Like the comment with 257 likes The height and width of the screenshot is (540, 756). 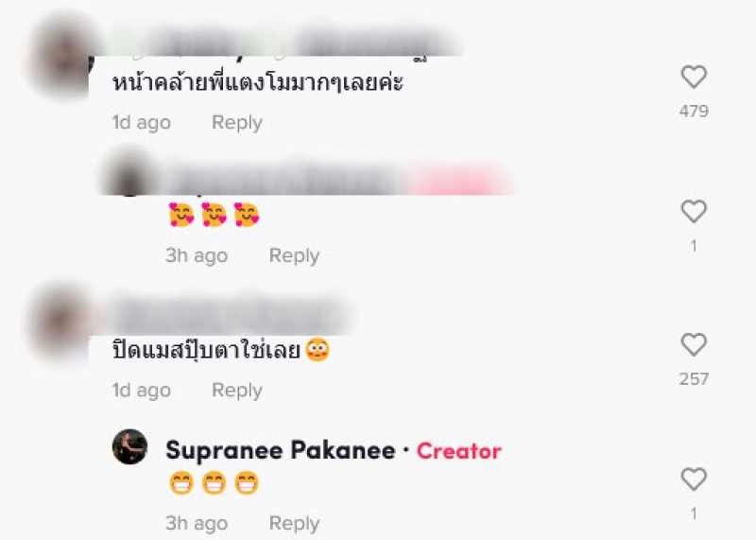[694, 344]
